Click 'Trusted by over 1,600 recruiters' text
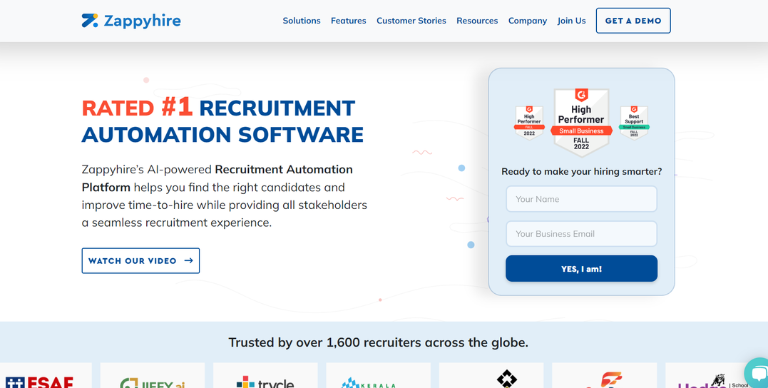Viewport: 768px width, 388px height. (378, 342)
